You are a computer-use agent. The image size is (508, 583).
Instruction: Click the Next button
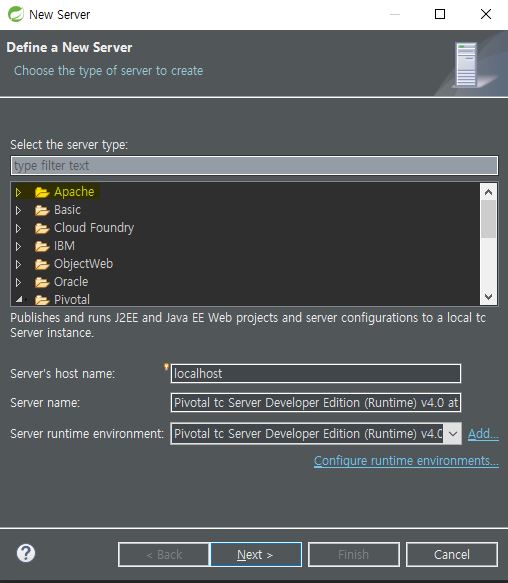(x=256, y=554)
